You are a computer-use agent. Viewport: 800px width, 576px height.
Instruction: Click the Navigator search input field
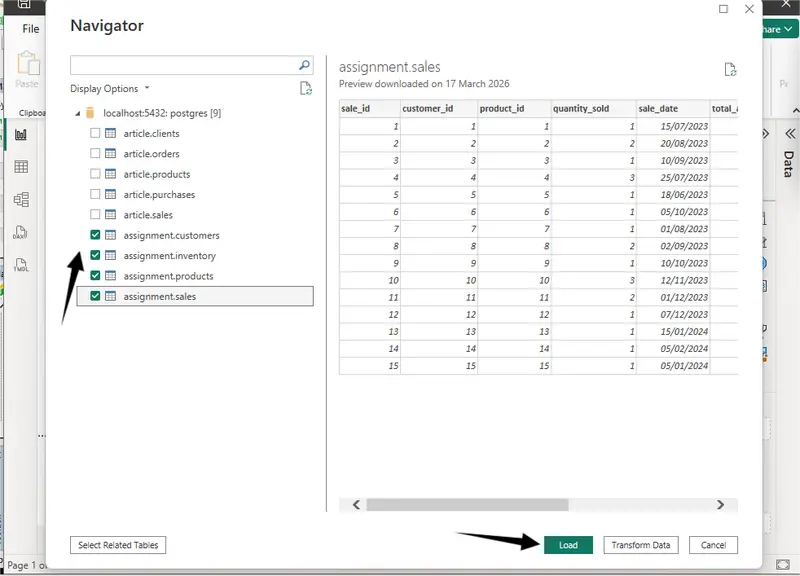(184, 65)
